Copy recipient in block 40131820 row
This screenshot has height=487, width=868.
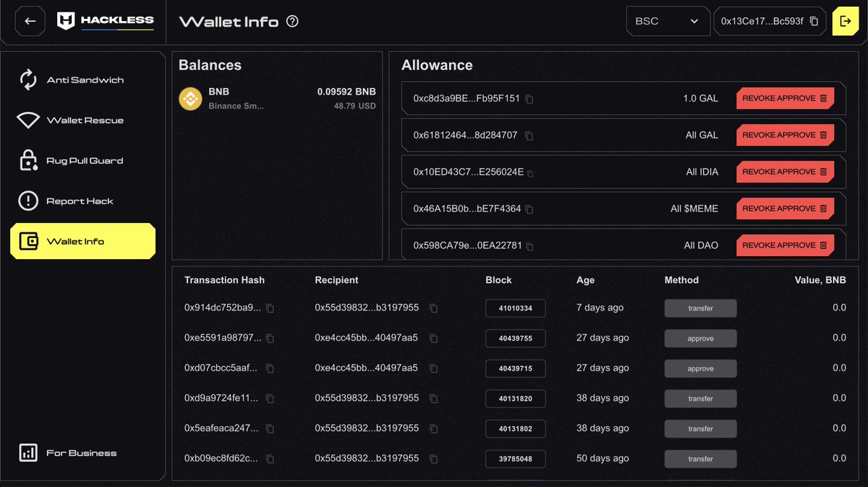click(433, 399)
